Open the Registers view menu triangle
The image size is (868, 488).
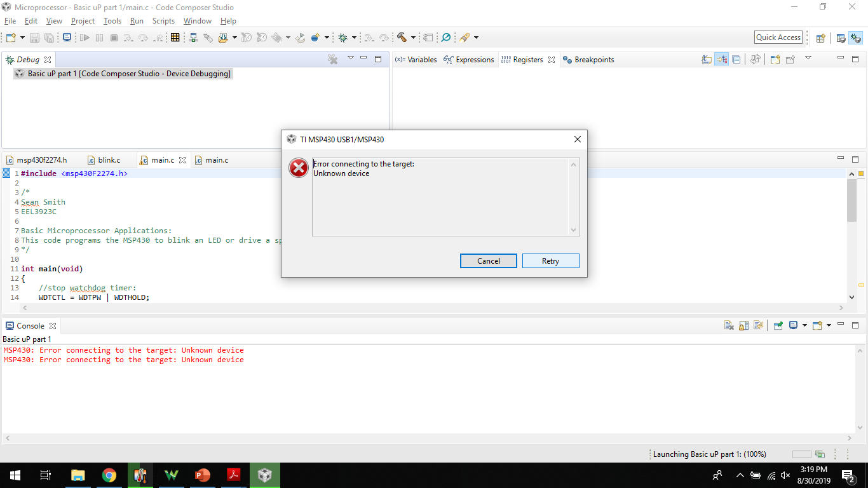tap(808, 58)
